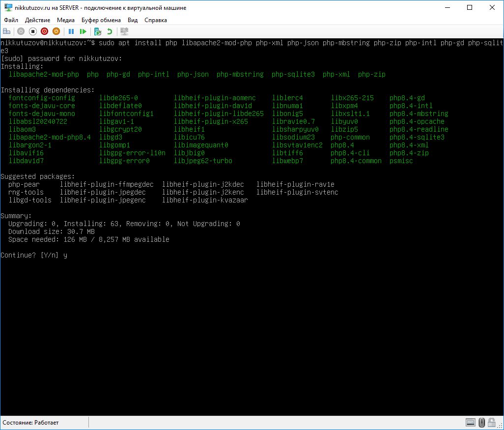504x430 pixels.
Task: Reset the VM with the green play icon
Action: click(83, 31)
